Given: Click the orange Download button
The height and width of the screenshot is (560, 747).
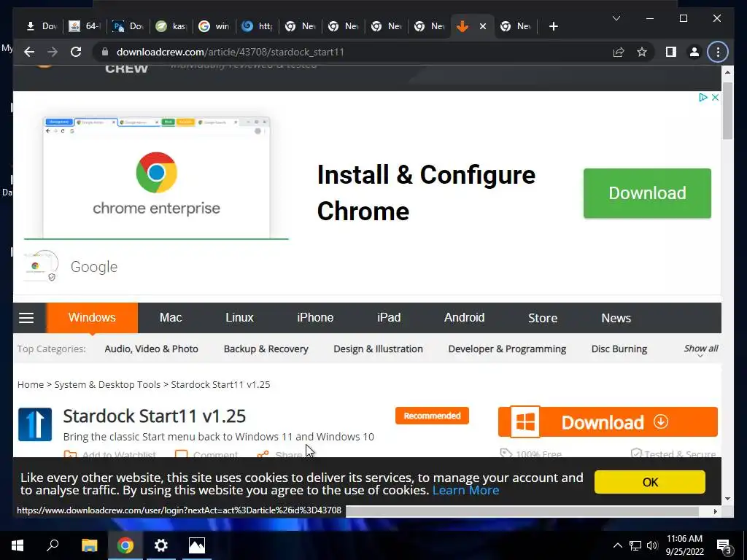Looking at the screenshot, I should click(x=608, y=422).
